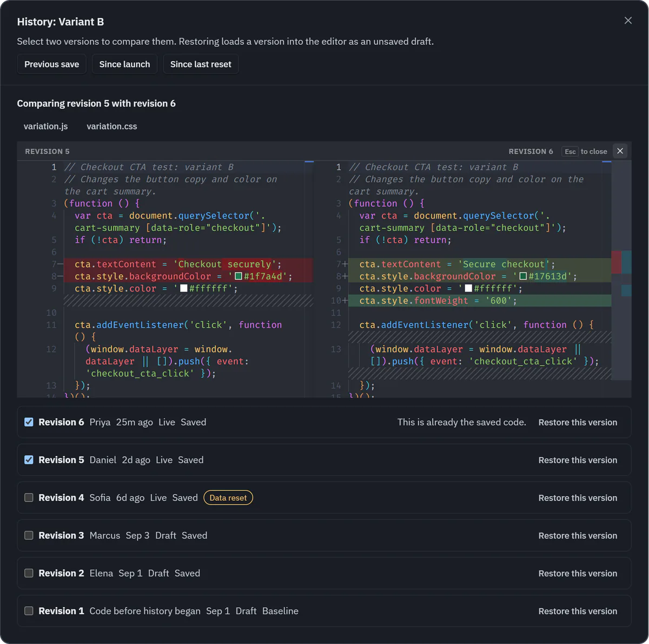Switch to variation.js tab
This screenshot has width=649, height=644.
(46, 126)
